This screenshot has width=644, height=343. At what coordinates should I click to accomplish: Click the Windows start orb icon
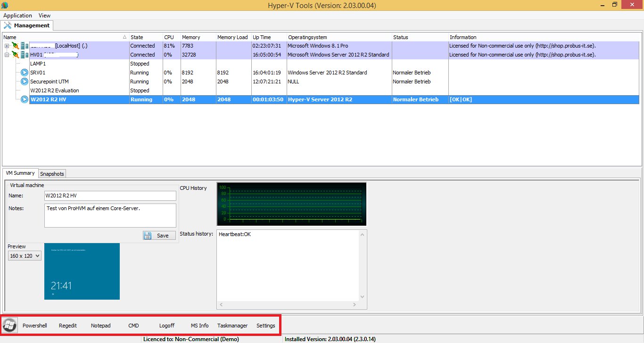(9, 325)
